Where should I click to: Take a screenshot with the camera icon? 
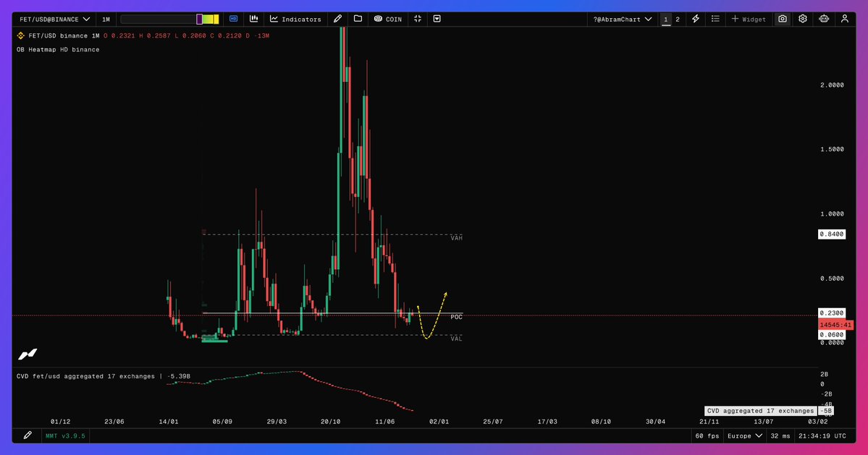pos(782,19)
